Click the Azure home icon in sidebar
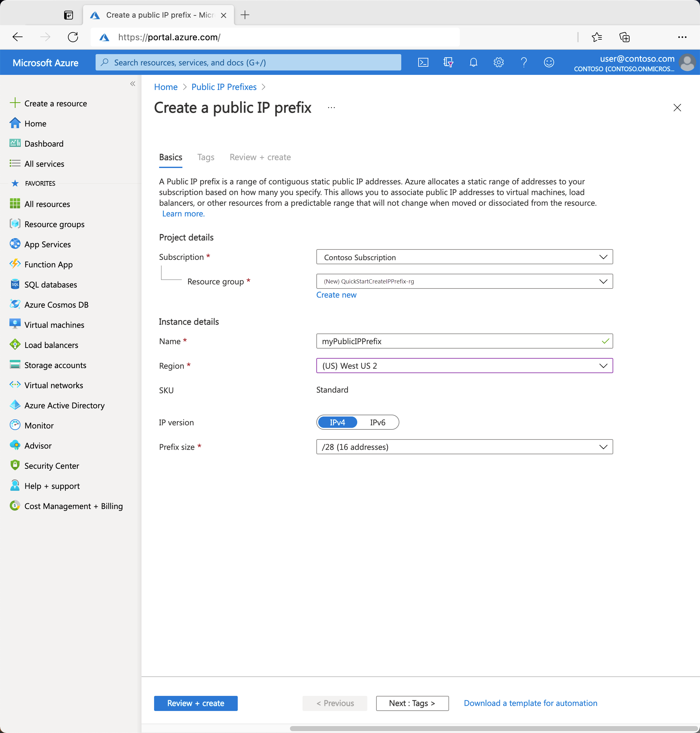This screenshot has height=733, width=700. point(14,123)
